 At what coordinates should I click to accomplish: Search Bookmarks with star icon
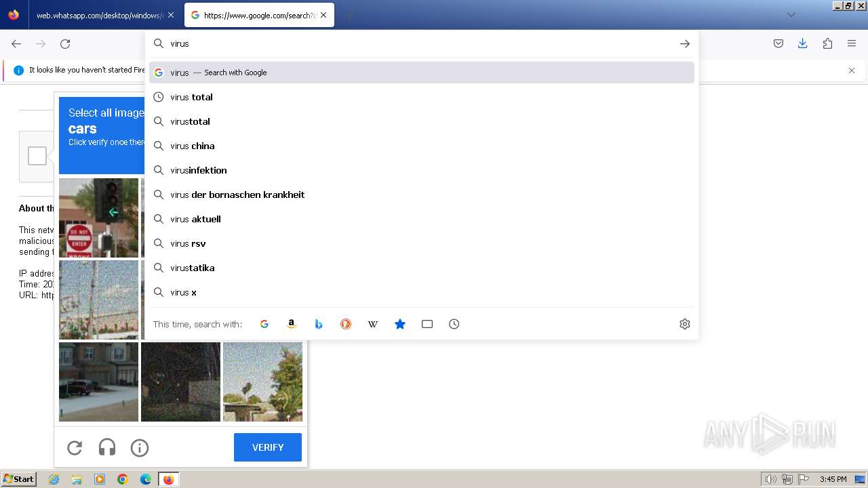click(x=400, y=324)
